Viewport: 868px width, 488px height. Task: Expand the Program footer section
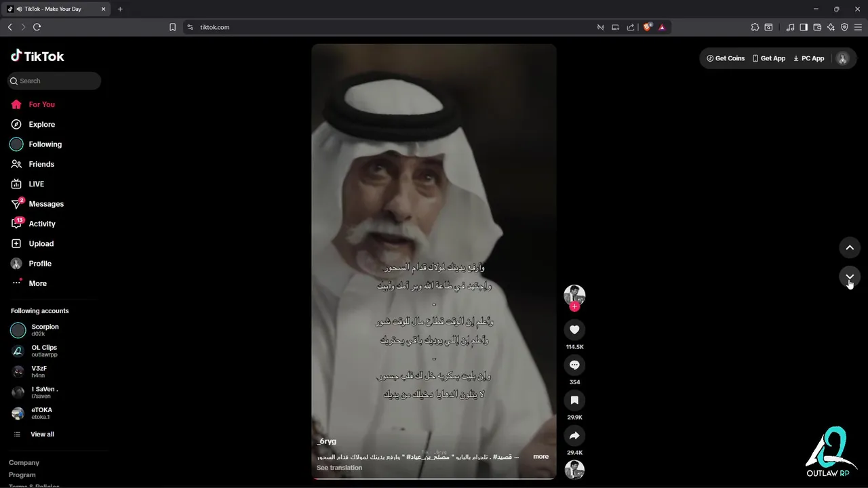pyautogui.click(x=22, y=475)
